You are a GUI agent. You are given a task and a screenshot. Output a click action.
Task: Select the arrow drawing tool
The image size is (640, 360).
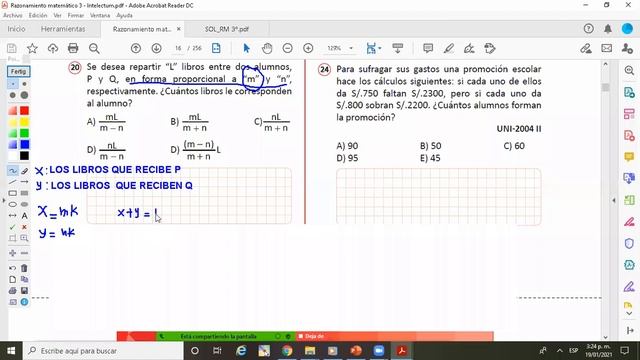[x=24, y=182]
